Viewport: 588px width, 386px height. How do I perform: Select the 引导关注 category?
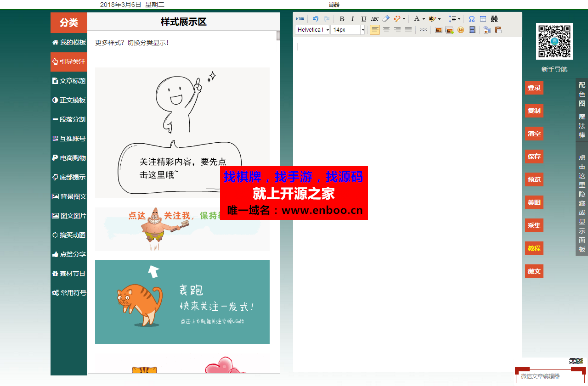[x=69, y=62]
